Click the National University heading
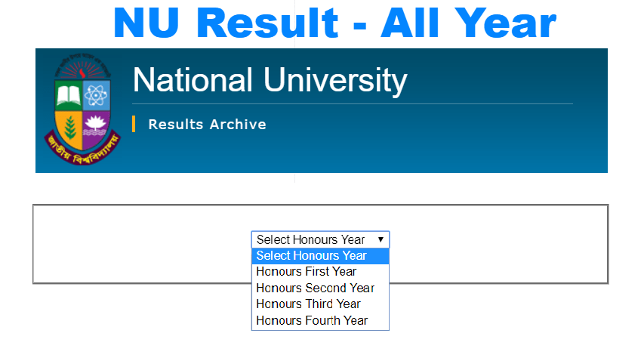Screen dimensions: 644x364 click(x=270, y=80)
